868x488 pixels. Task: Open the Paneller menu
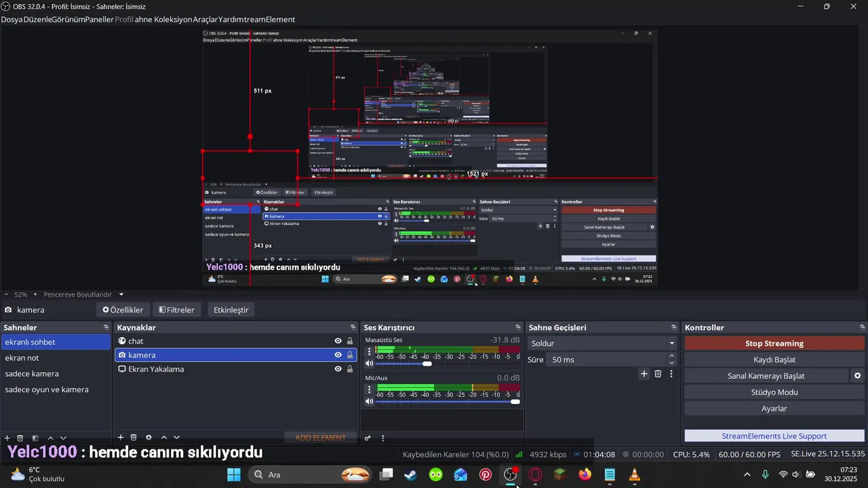point(100,20)
